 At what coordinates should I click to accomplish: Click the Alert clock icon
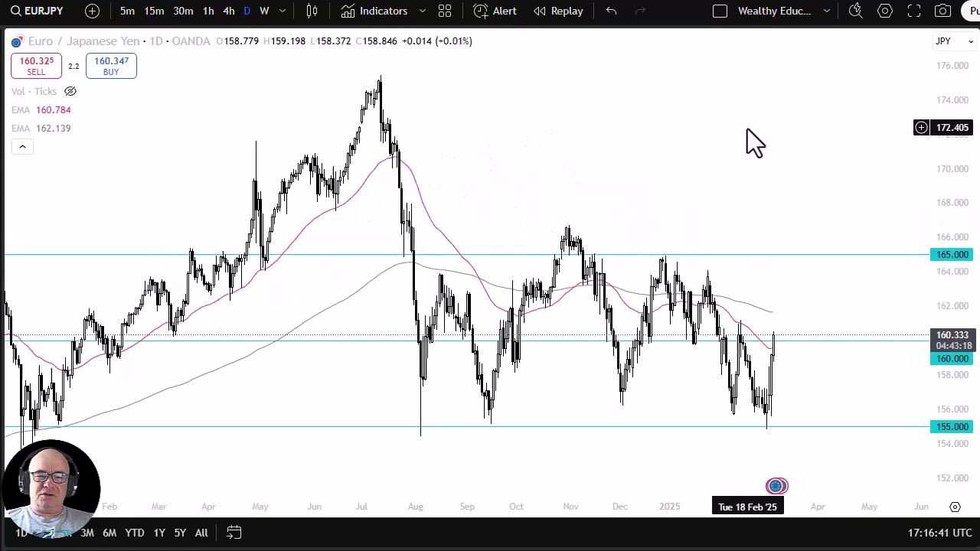481,11
